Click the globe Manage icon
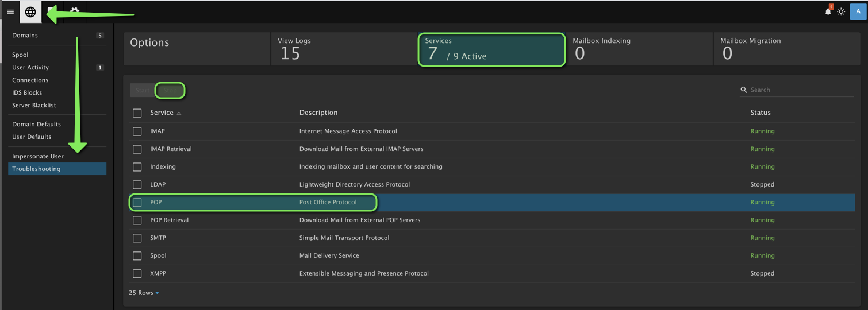The height and width of the screenshot is (310, 868). click(x=30, y=12)
